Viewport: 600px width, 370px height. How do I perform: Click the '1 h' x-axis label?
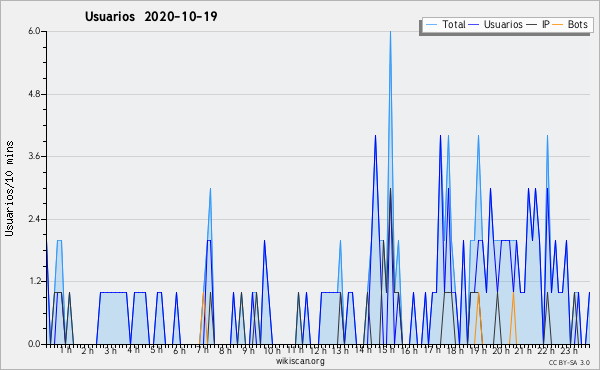click(65, 350)
